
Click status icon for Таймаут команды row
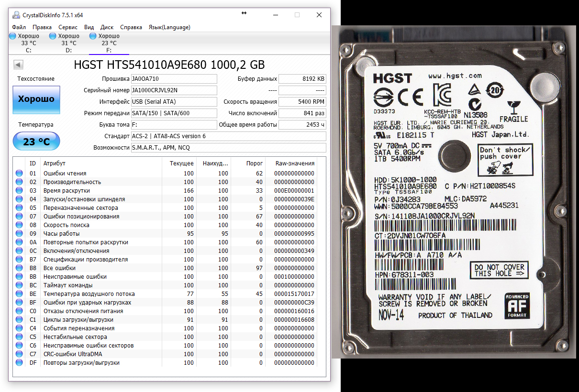19,285
